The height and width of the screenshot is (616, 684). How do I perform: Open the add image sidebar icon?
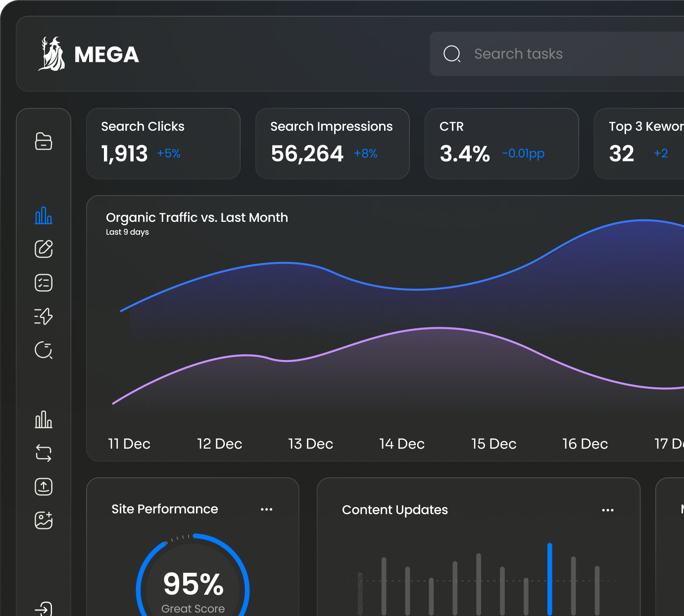tap(44, 520)
